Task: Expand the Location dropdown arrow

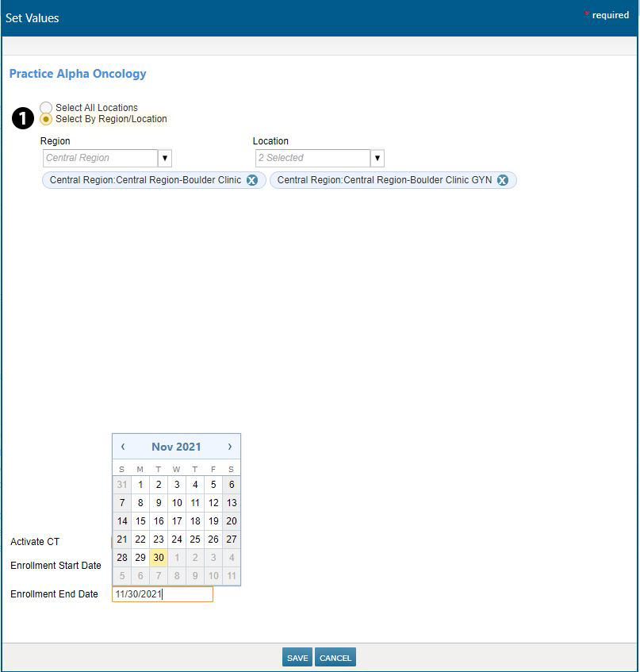Action: [377, 158]
